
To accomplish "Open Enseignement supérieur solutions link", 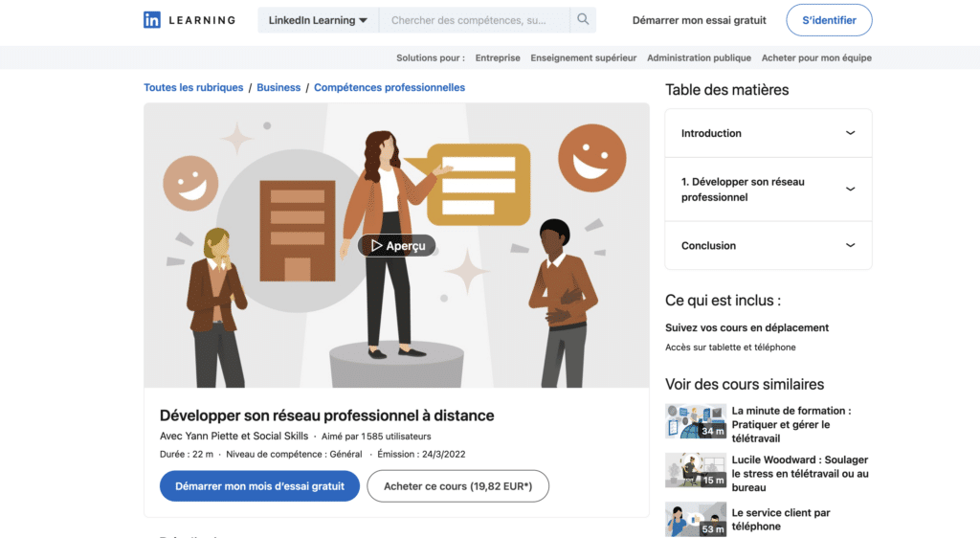I will [583, 57].
